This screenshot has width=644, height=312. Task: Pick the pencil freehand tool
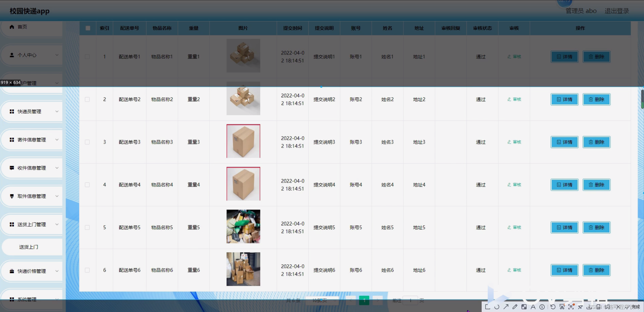pos(515,307)
